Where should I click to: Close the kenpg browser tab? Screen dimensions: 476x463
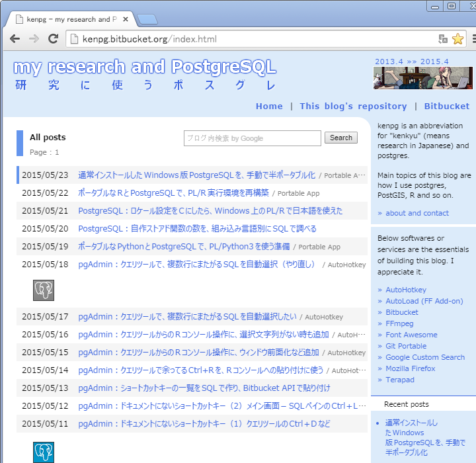[126, 19]
